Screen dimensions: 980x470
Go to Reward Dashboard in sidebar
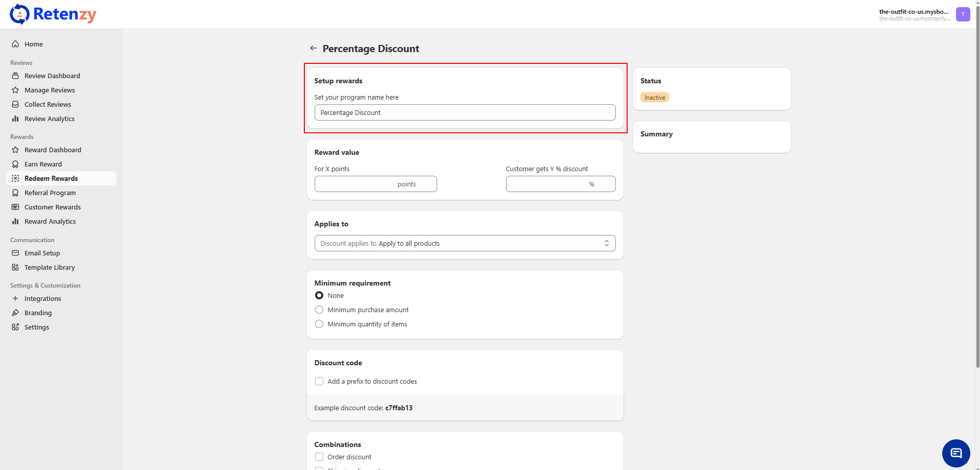(x=53, y=150)
